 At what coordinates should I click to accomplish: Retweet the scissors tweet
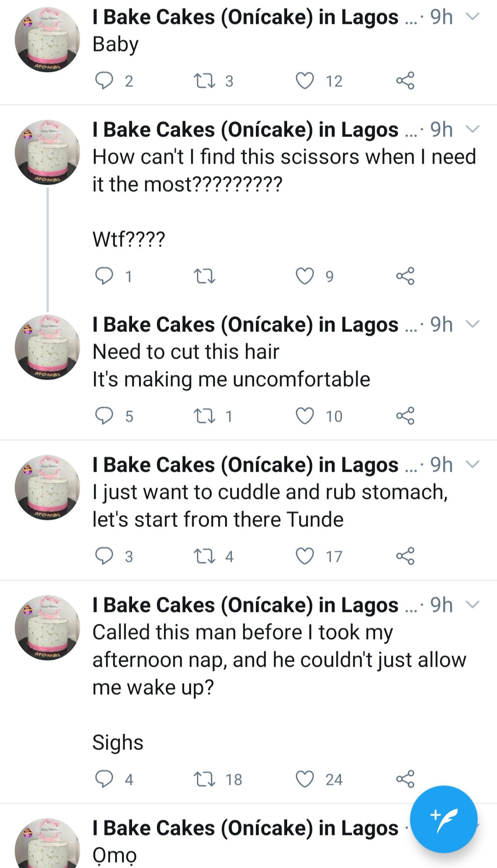tap(204, 276)
